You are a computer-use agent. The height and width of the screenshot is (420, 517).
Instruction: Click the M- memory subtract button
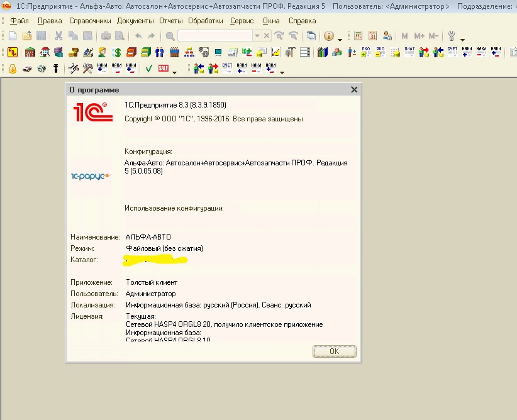(433, 36)
